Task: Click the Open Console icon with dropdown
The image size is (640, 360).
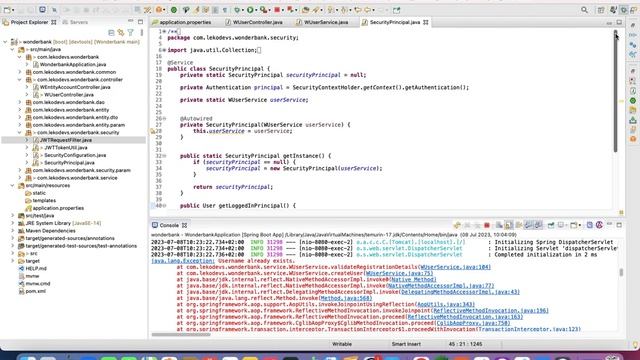Action: coord(575,225)
